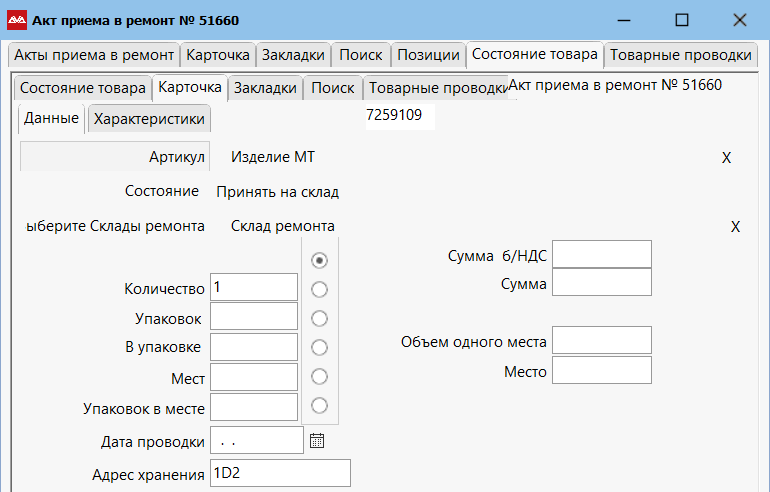Open the calendar picker beside Дата проводки
This screenshot has height=492, width=770.
tap(317, 440)
